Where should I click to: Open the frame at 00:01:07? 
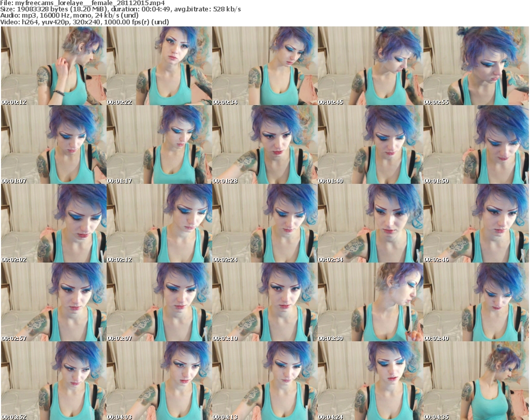click(54, 144)
